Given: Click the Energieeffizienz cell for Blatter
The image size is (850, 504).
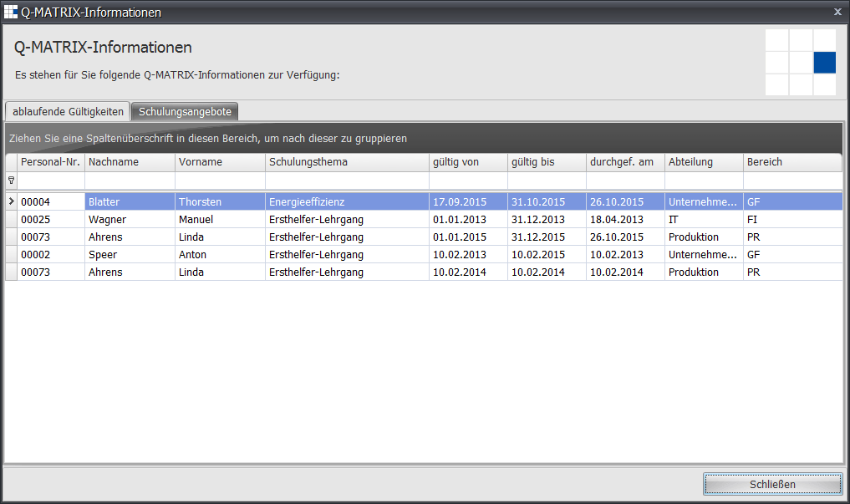Looking at the screenshot, I should 347,201.
